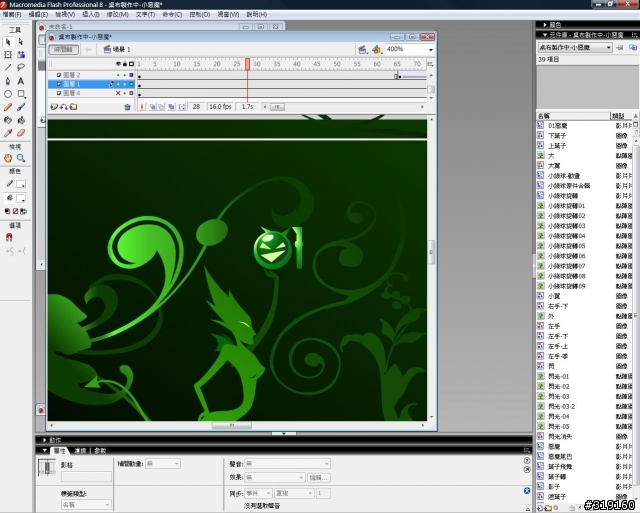The width and height of the screenshot is (640, 513).
Task: Select the Ink Bottle tool
Action: pos(8,120)
